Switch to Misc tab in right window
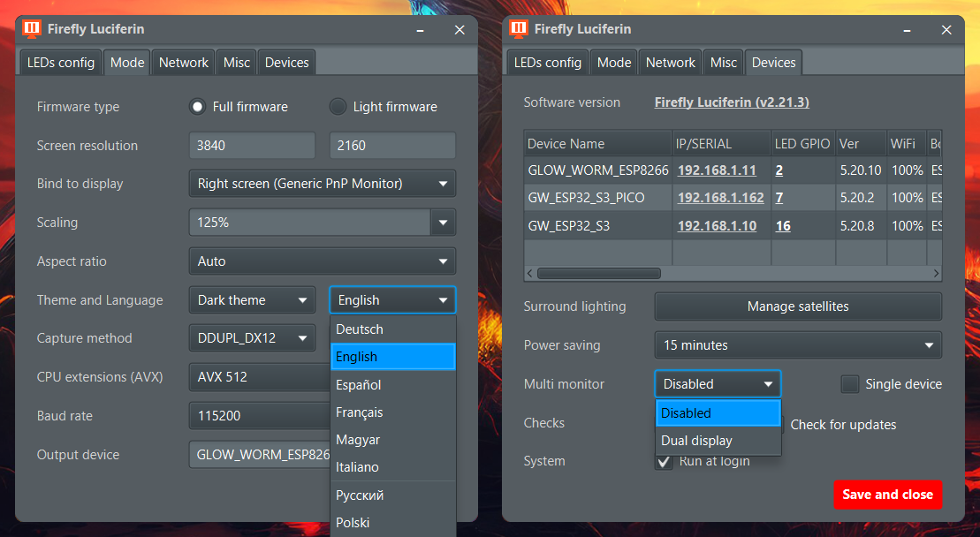Image resolution: width=980 pixels, height=537 pixels. click(x=723, y=63)
